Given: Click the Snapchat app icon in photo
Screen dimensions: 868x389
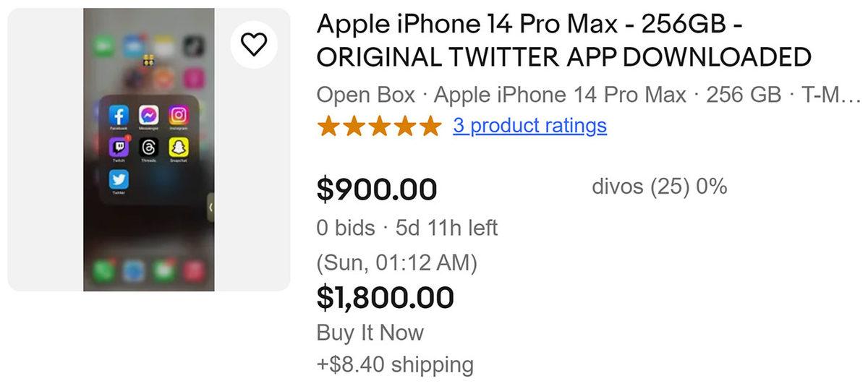Looking at the screenshot, I should 179,147.
